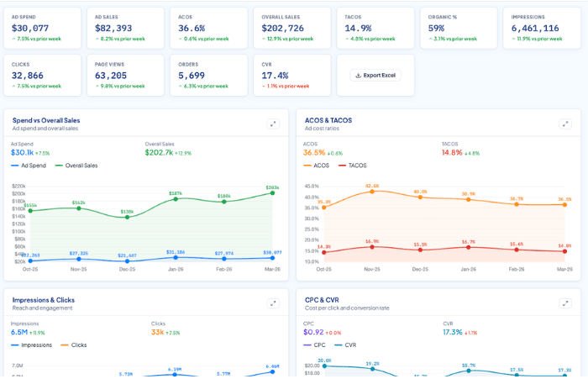Select the ACOS 36.6% card

(x=209, y=28)
